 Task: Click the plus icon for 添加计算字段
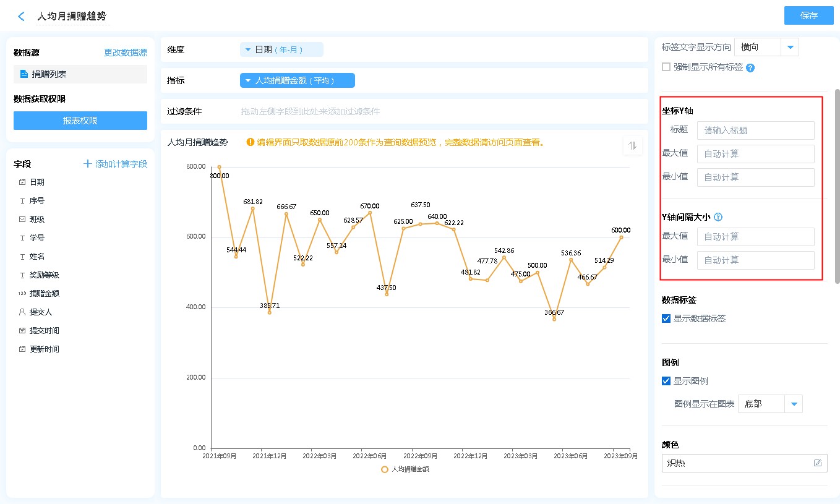pyautogui.click(x=88, y=164)
